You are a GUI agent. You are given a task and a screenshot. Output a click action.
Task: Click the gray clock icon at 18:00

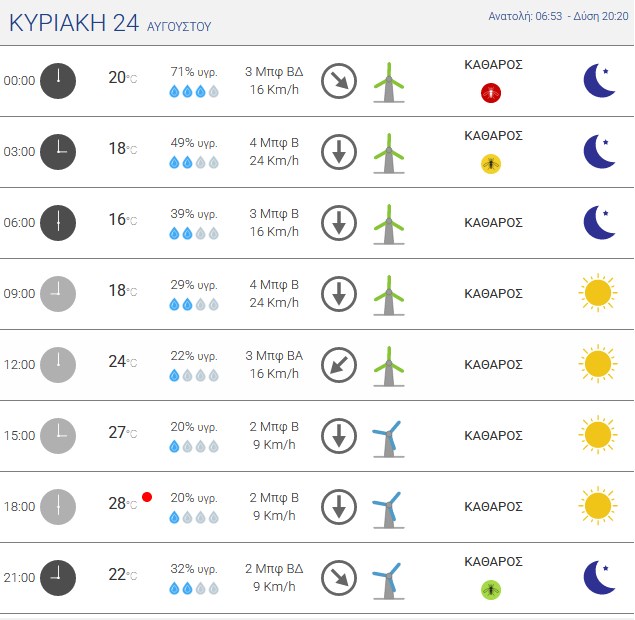[x=58, y=507]
